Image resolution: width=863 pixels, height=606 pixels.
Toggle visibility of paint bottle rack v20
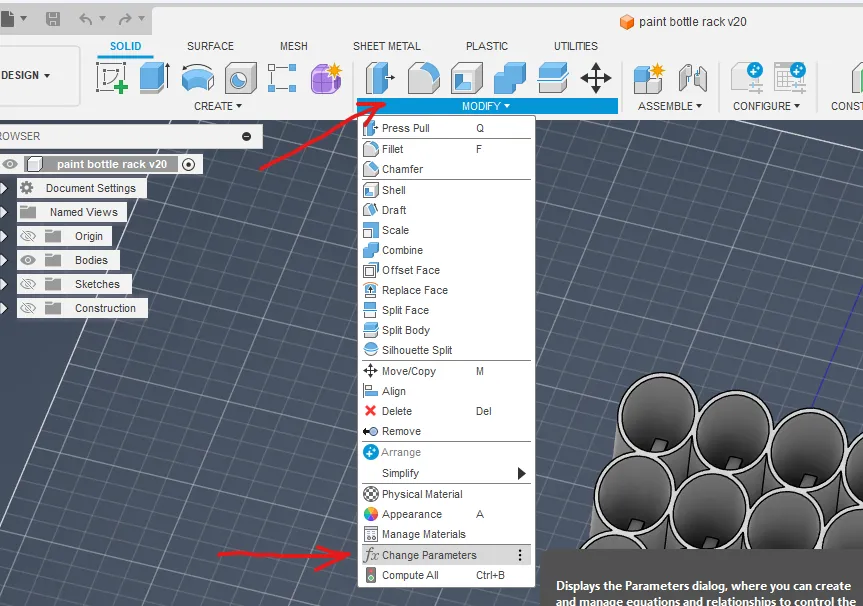tap(10, 164)
